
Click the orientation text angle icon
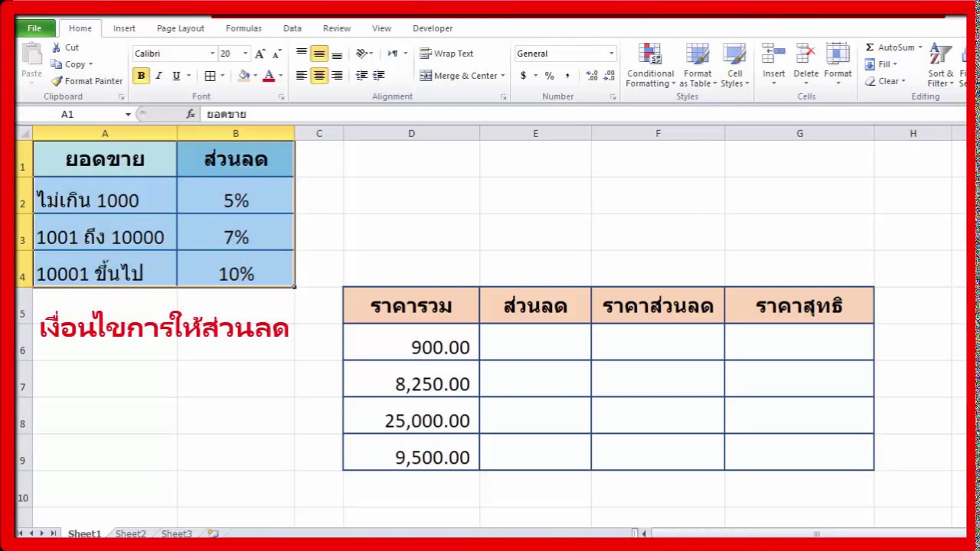[362, 54]
